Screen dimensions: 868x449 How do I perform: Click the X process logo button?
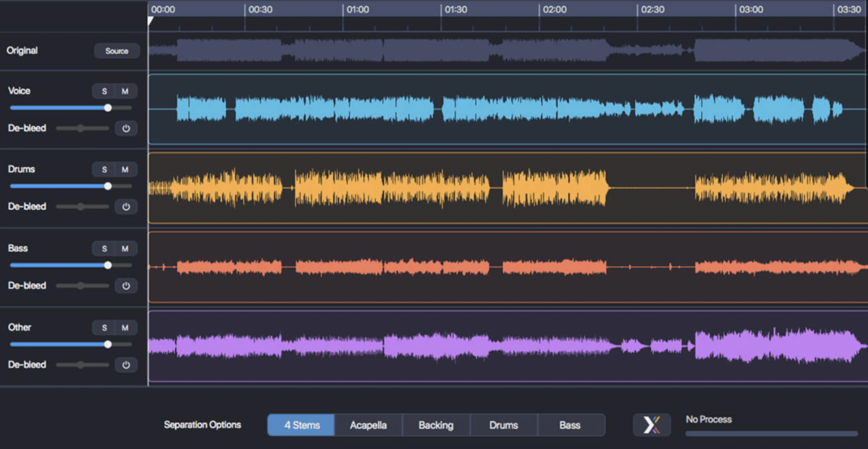click(652, 425)
